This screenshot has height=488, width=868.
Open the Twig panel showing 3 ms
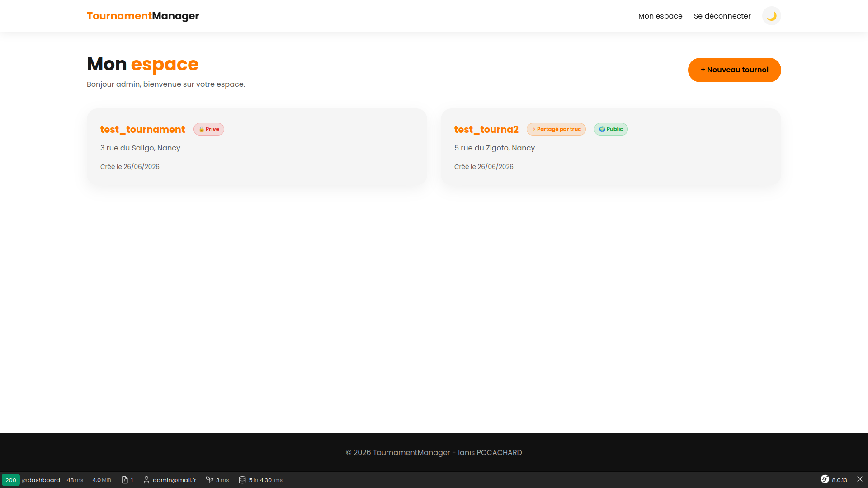point(217,480)
